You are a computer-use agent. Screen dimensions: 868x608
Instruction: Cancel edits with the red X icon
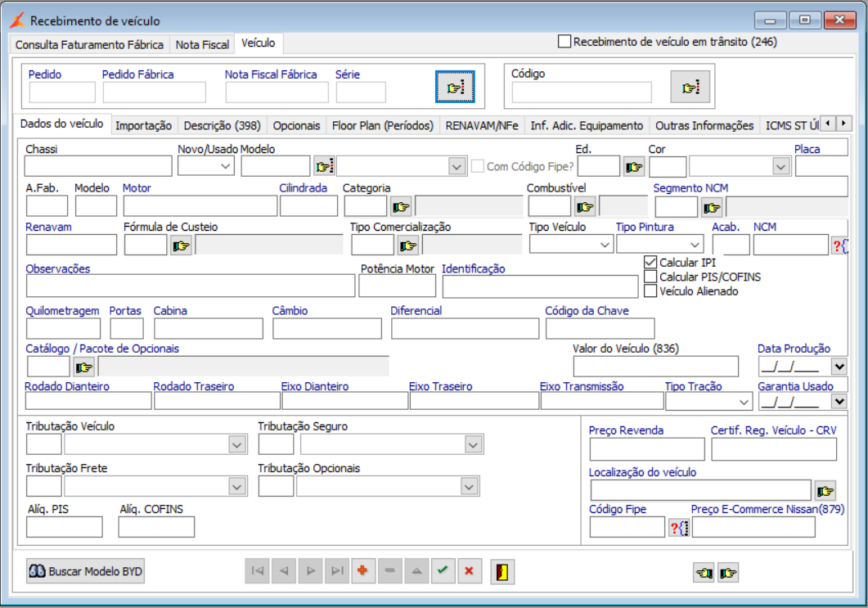469,571
